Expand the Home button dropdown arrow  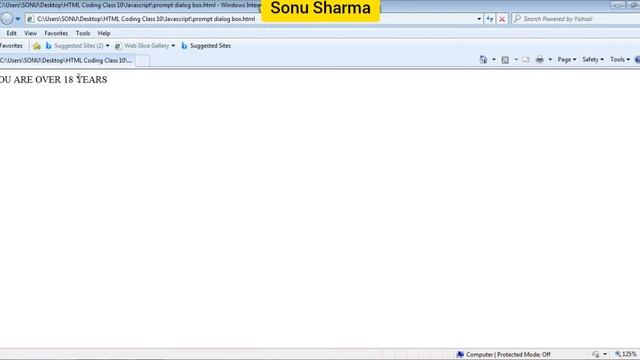click(x=494, y=60)
